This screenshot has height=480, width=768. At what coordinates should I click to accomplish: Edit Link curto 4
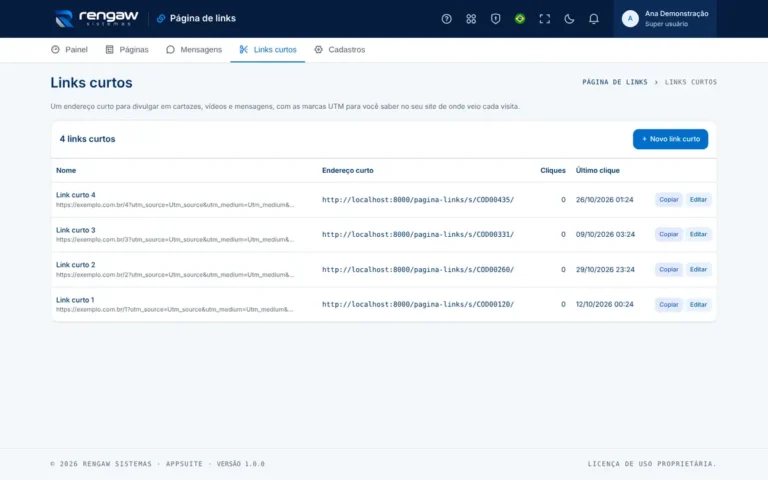698,199
